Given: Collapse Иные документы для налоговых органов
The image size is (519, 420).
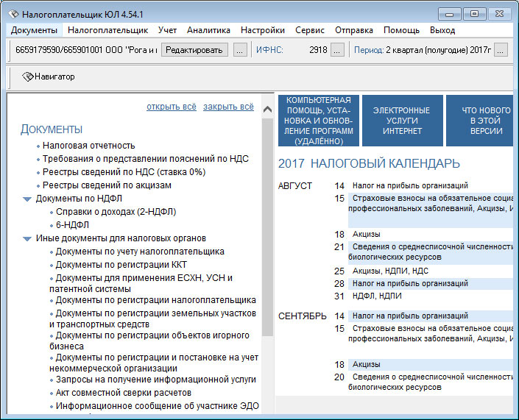Looking at the screenshot, I should (x=27, y=239).
